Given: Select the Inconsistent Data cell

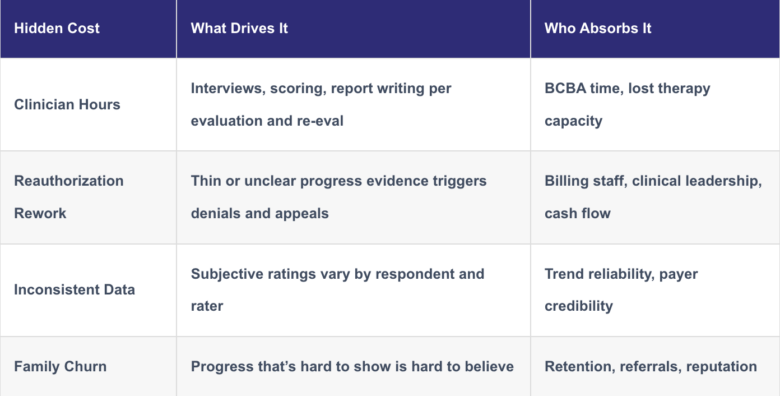Looking at the screenshot, I should [x=88, y=290].
